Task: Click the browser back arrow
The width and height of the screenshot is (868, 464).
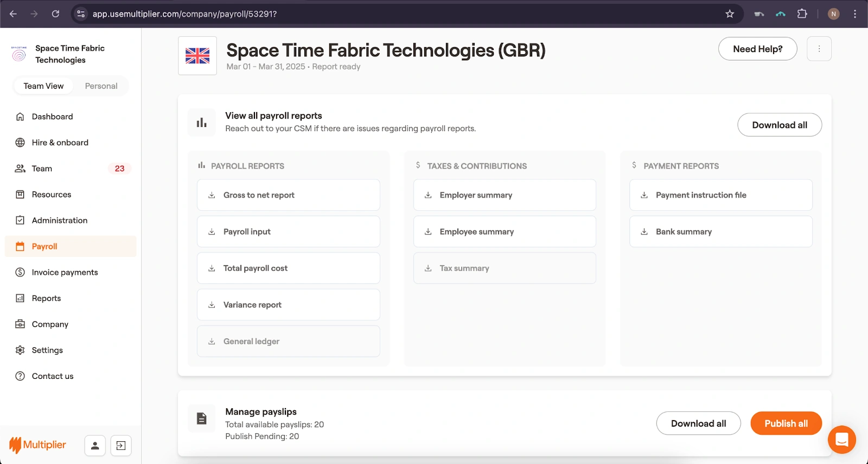Action: coord(14,14)
